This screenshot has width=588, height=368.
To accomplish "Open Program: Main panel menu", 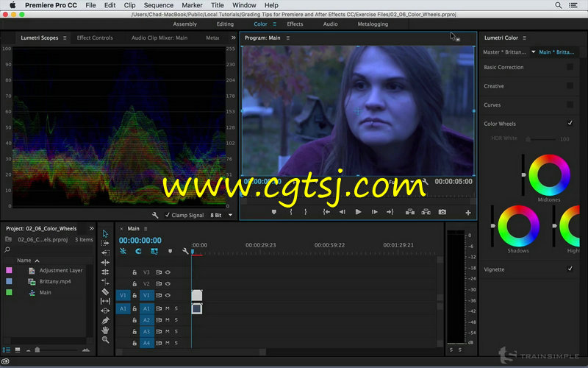I will 288,38.
